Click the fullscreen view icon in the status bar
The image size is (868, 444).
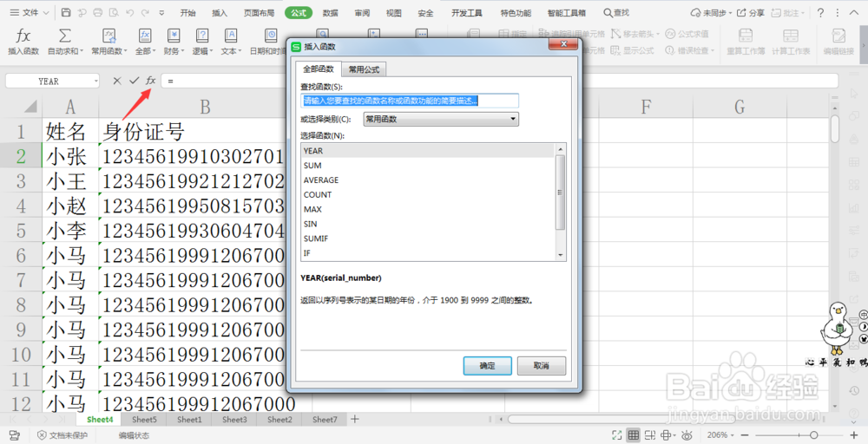pos(616,435)
